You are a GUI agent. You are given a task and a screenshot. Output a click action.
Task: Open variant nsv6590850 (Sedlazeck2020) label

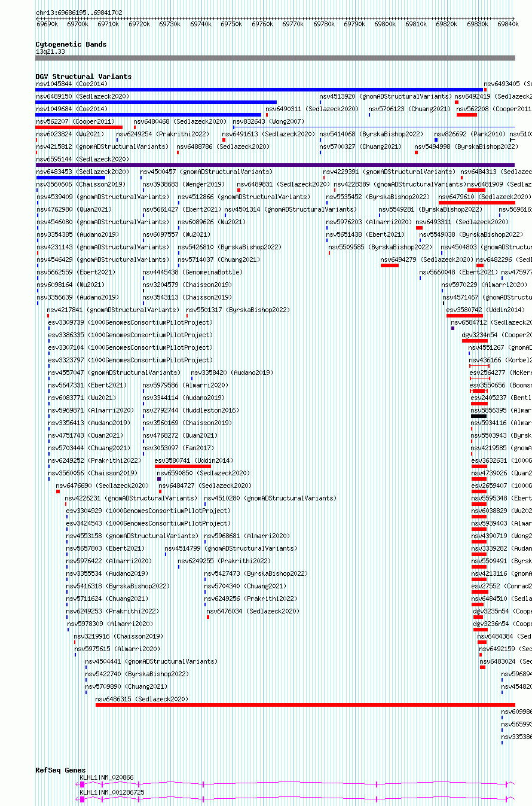click(x=204, y=473)
